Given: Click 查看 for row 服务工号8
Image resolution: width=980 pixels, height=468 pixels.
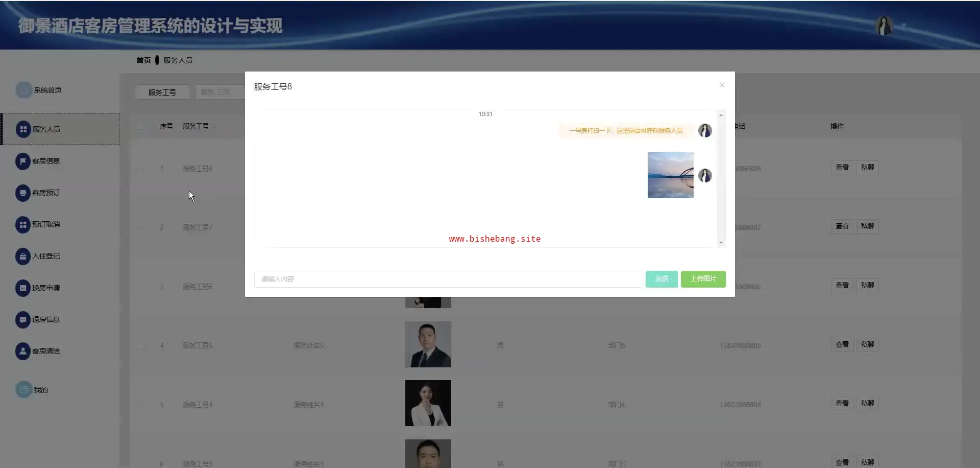Looking at the screenshot, I should [842, 168].
